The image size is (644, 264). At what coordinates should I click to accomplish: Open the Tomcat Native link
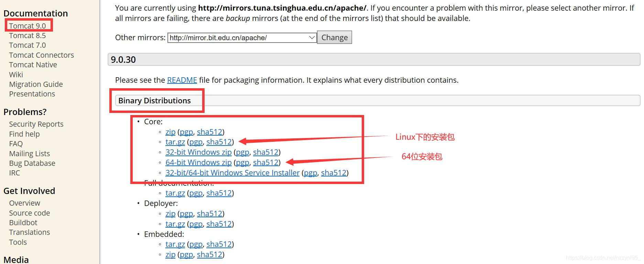[33, 65]
